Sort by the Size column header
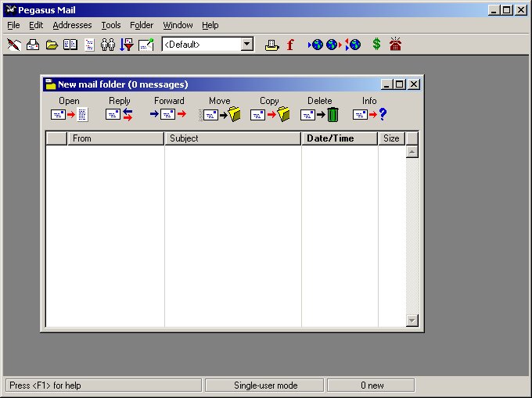 coord(391,138)
